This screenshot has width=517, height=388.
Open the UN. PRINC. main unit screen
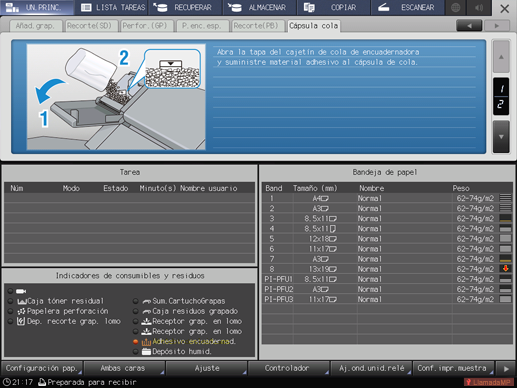click(x=37, y=7)
